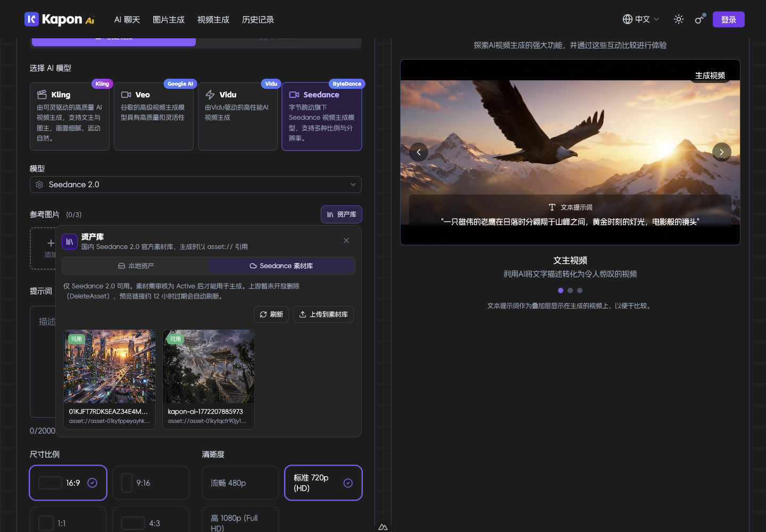Open 历史记录 page
This screenshot has height=532, width=766.
click(x=258, y=20)
